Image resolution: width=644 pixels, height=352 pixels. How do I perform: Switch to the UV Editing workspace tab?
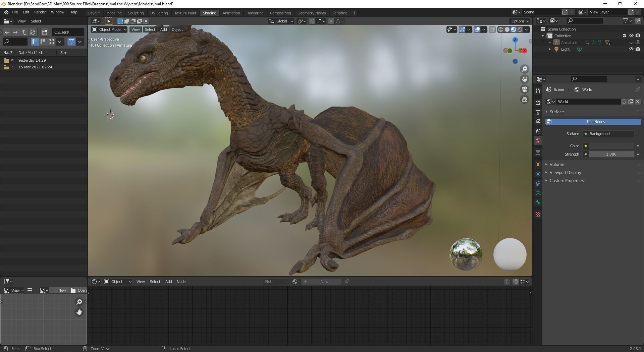pyautogui.click(x=159, y=13)
